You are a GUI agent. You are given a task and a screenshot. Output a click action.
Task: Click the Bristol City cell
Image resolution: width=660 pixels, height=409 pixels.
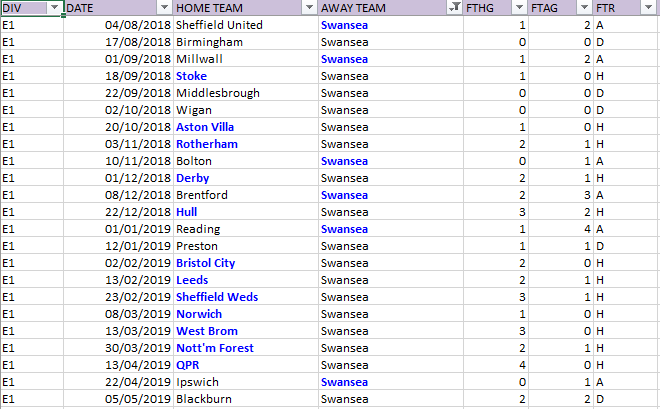point(245,263)
